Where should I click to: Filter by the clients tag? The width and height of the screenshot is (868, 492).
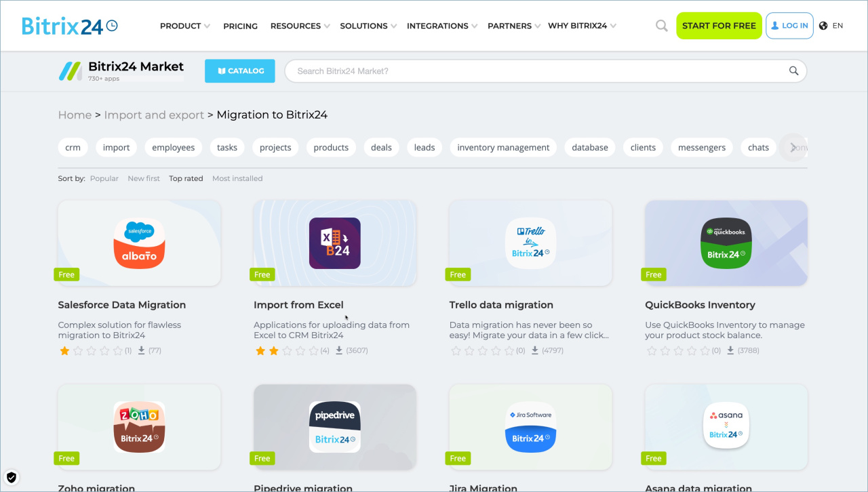tap(643, 148)
